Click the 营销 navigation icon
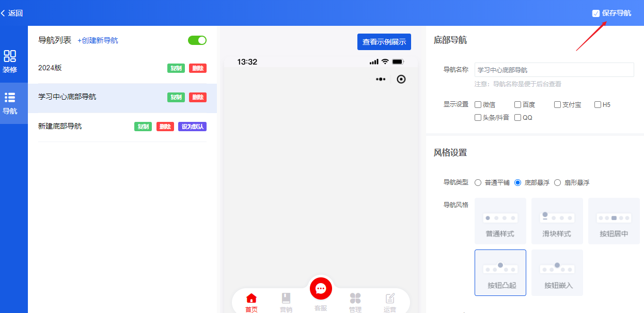 tap(286, 298)
